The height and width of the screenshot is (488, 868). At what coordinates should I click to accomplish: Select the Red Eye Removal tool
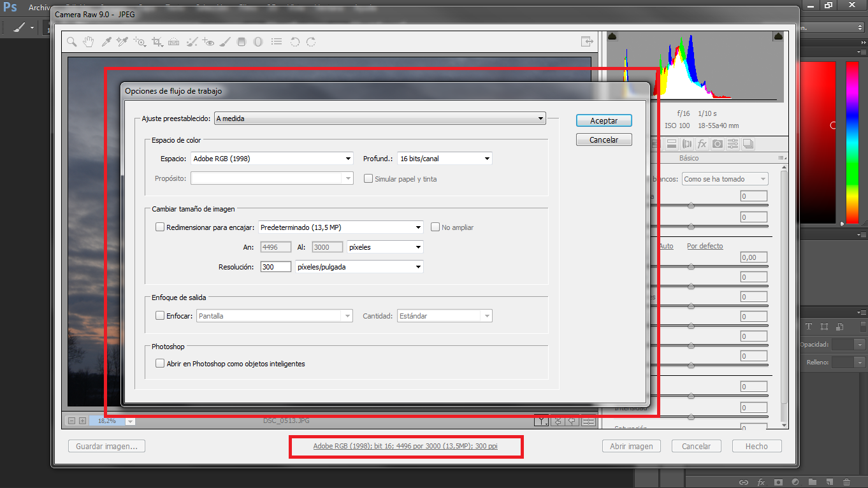pos(208,42)
